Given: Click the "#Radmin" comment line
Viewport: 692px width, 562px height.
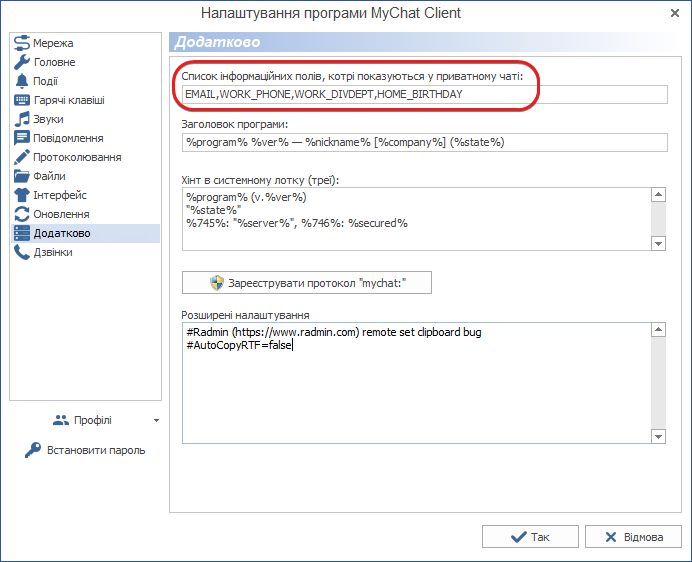Looking at the screenshot, I should pyautogui.click(x=334, y=332).
